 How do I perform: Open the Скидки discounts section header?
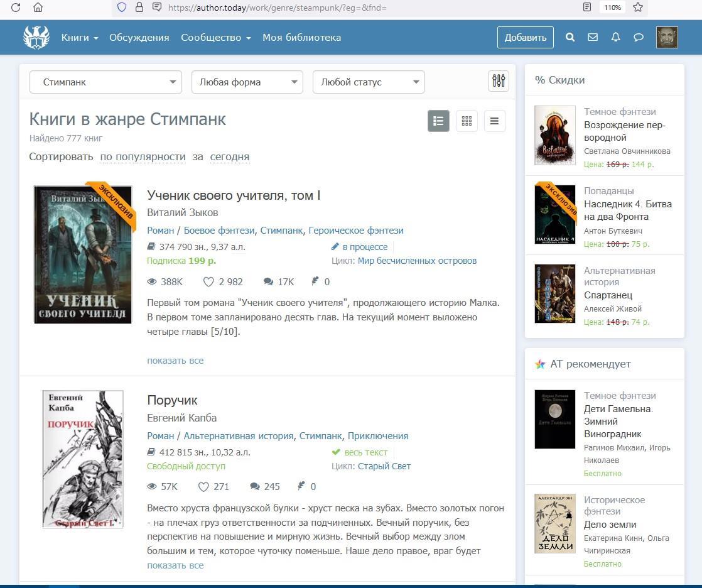[560, 80]
